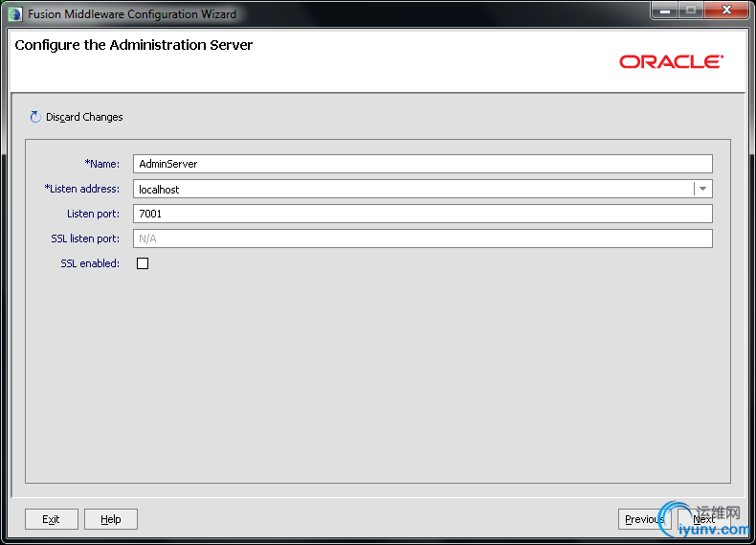
Task: Minimize the Configuration Wizard window
Action: click(665, 11)
